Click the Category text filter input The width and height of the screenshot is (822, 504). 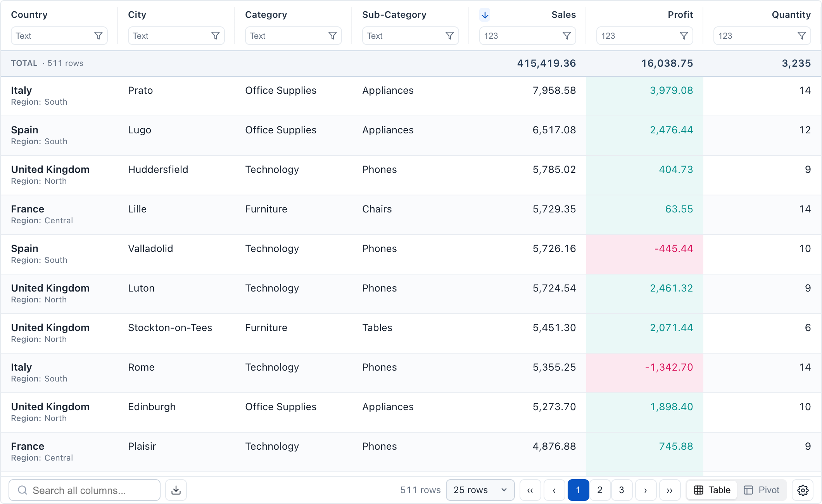[x=293, y=36]
